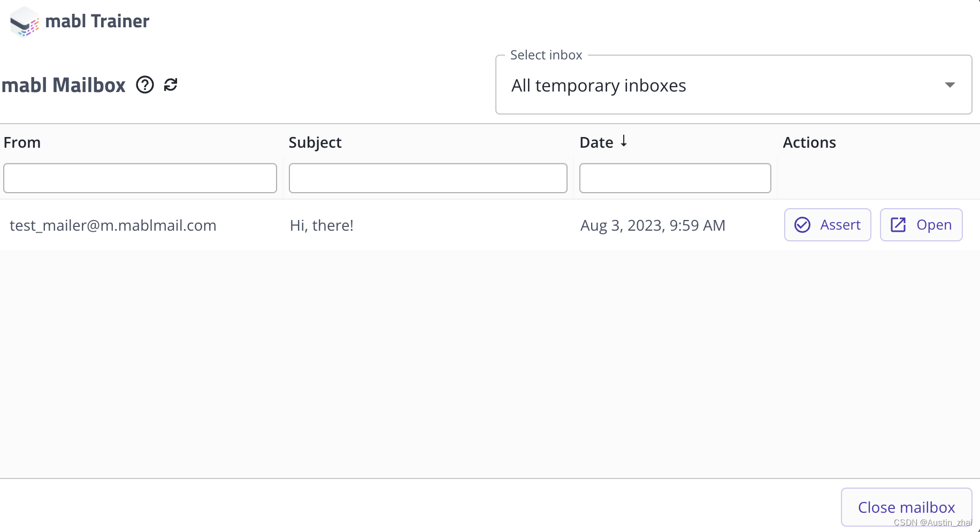Toggle Date sort direction arrow
Viewport: 980px width, 532px height.
coord(624,141)
